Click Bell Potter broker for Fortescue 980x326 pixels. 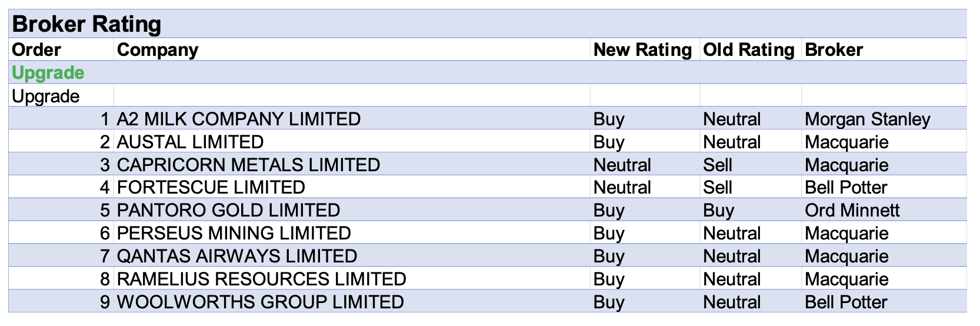[x=845, y=188]
